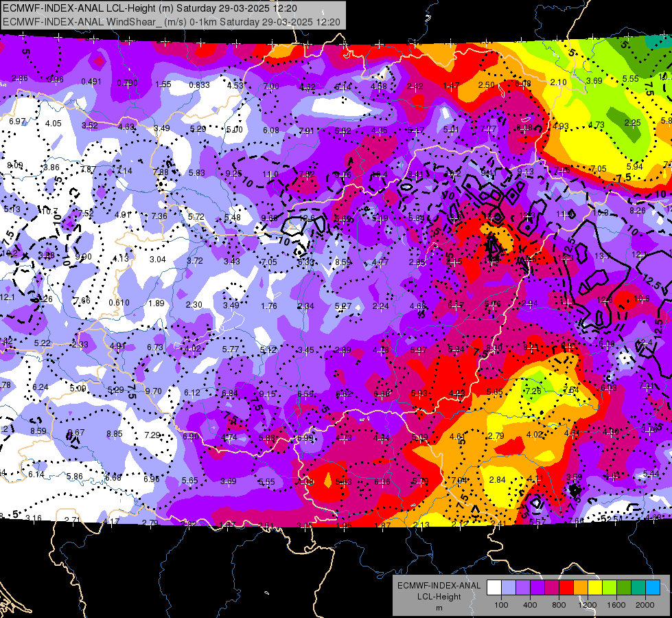This screenshot has width=672, height=618.
Task: Click the unit label 'm' in the legend
Action: [439, 608]
